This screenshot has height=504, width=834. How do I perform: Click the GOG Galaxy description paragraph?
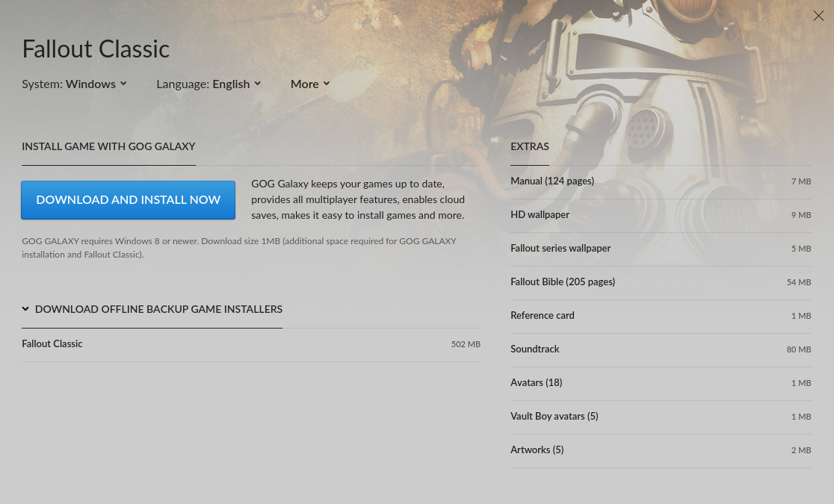point(358,199)
